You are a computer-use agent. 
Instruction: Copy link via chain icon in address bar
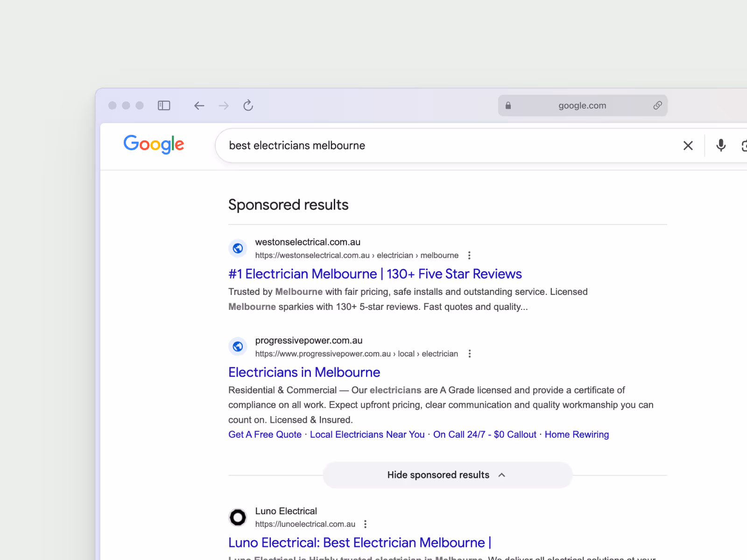click(x=657, y=105)
